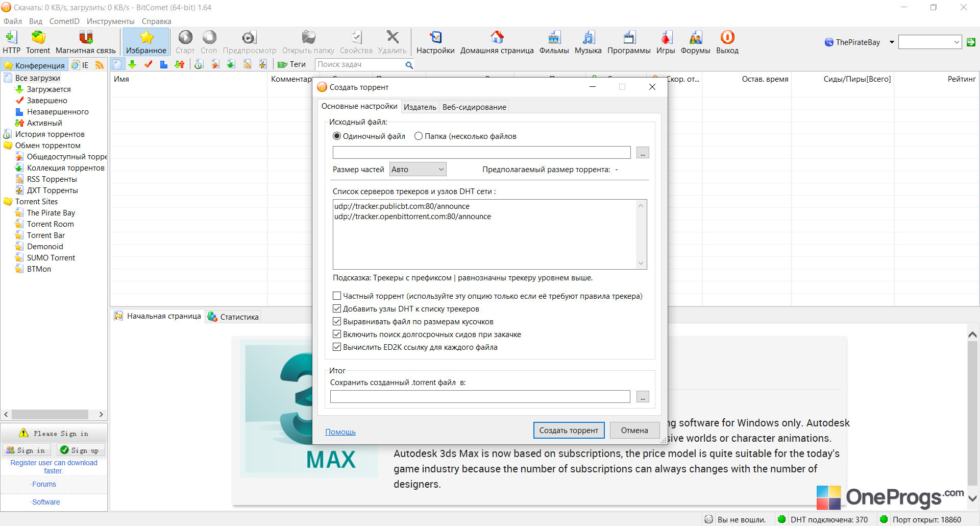The image size is (980, 526).
Task: Click the Создать торрент button
Action: click(x=569, y=431)
